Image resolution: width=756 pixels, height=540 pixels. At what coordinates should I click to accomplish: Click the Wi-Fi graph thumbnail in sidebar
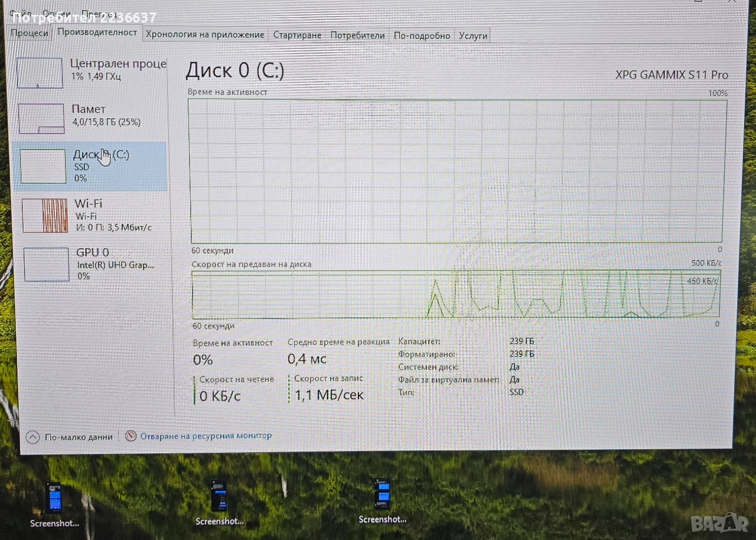[x=45, y=215]
